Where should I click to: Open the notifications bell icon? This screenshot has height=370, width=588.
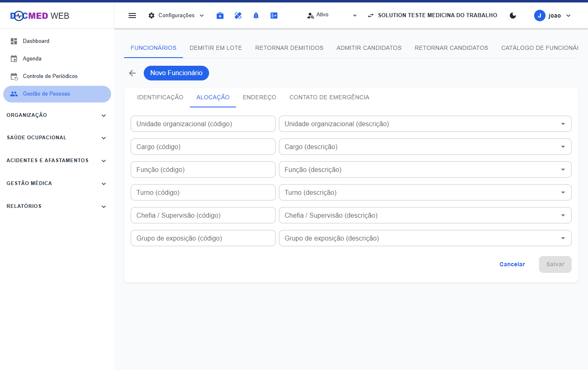(256, 16)
